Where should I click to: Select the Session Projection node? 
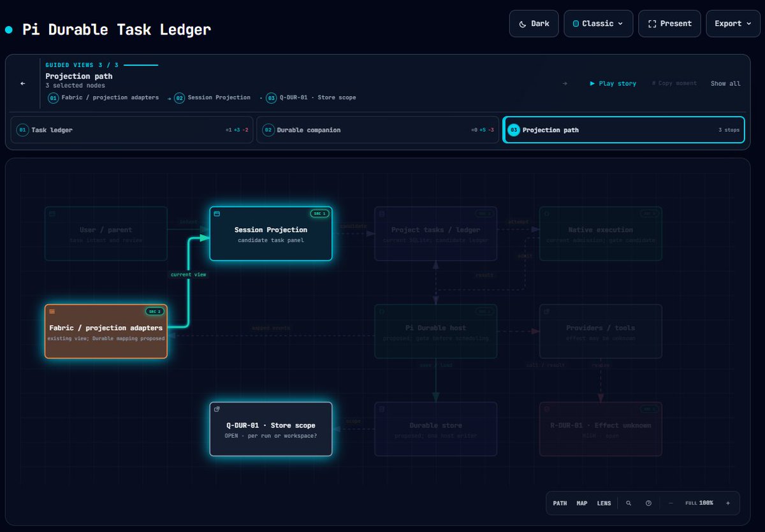coord(271,234)
